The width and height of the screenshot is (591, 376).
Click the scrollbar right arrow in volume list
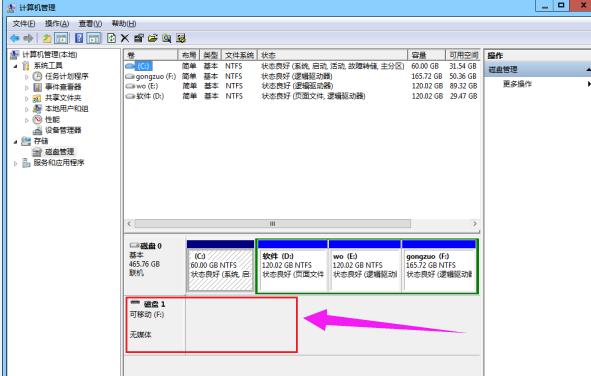click(475, 224)
